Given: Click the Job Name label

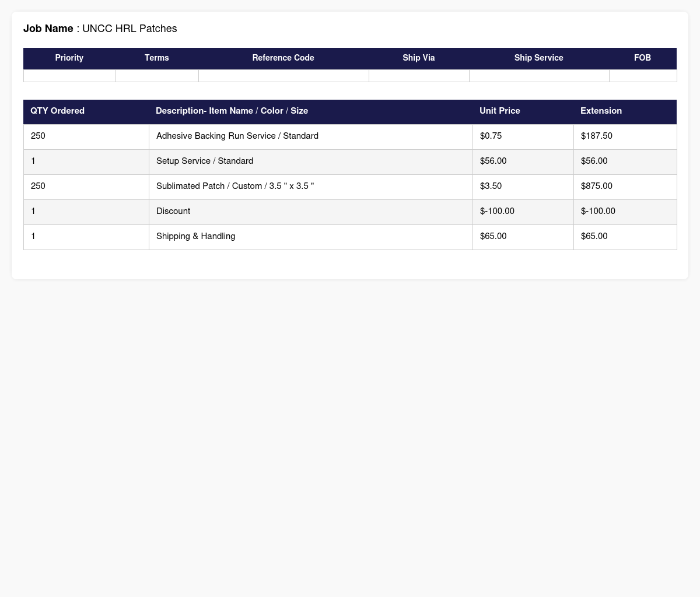Looking at the screenshot, I should (48, 29).
